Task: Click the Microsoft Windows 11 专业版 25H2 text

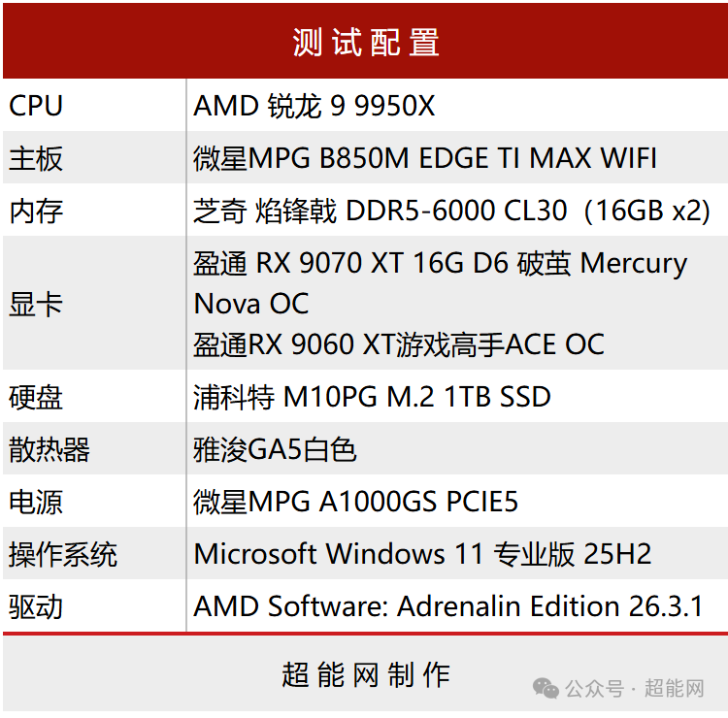Action: point(422,554)
